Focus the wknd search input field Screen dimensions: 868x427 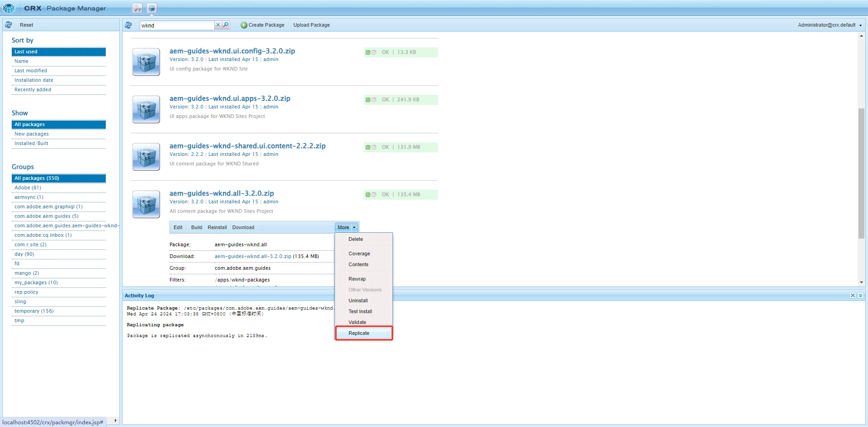pyautogui.click(x=177, y=25)
